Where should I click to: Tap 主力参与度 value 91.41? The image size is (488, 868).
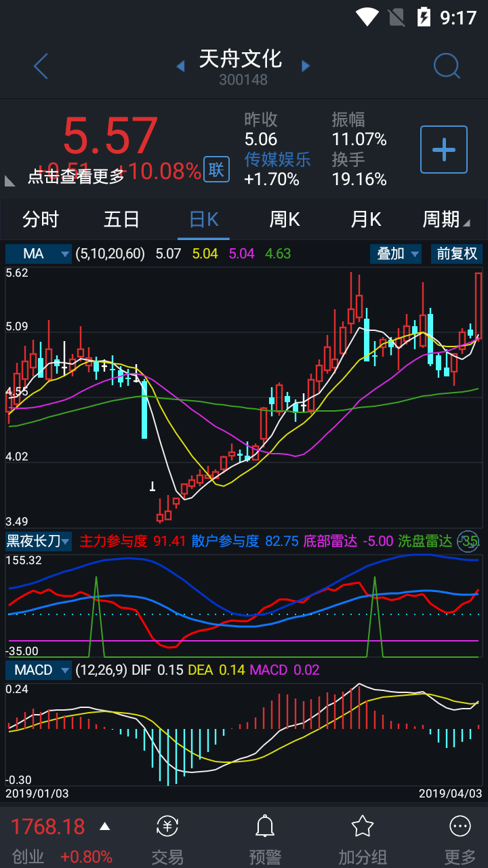pyautogui.click(x=169, y=541)
